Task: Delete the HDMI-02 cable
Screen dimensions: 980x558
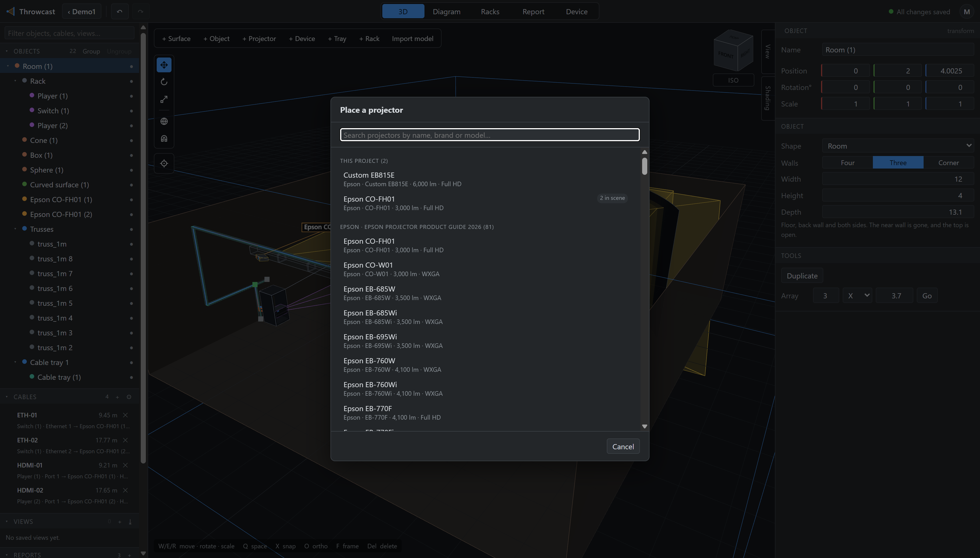Action: point(125,490)
